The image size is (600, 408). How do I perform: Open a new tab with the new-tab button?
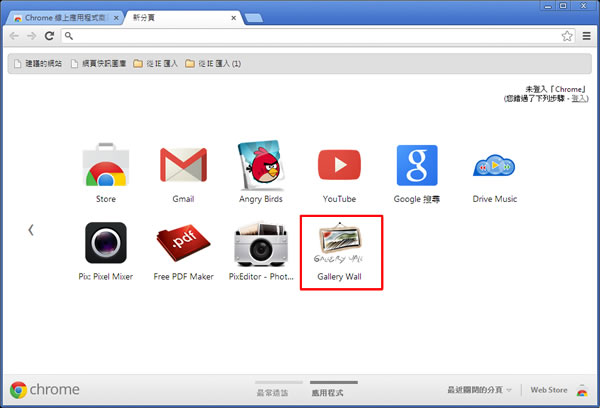(x=253, y=18)
